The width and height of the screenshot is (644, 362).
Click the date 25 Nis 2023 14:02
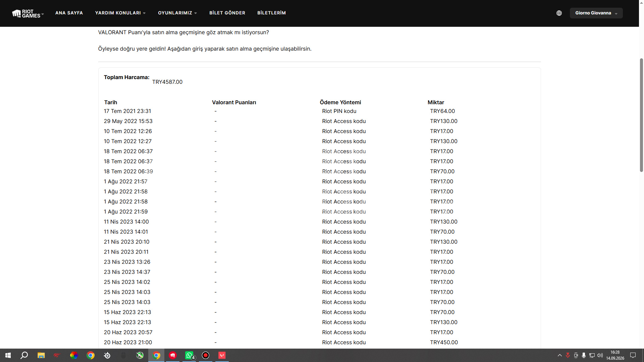coord(127,282)
